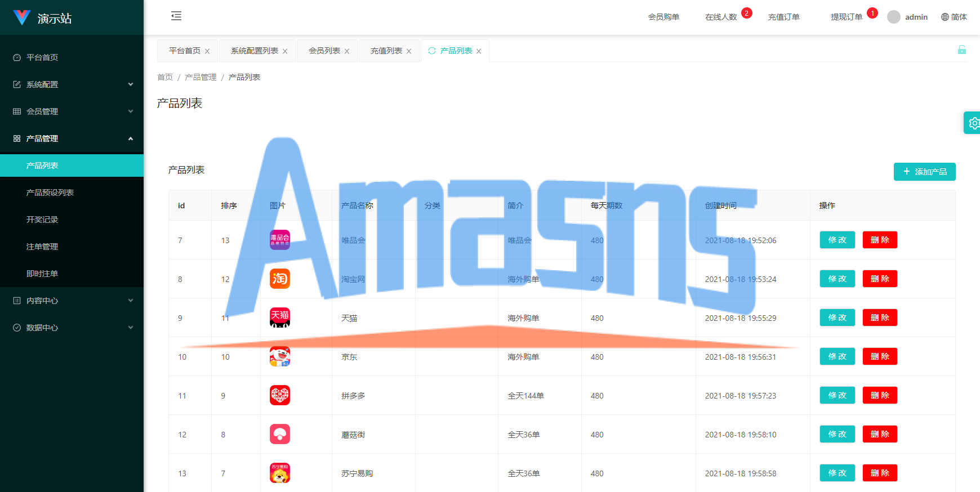Viewport: 980px width, 492px height.
Task: Click the 唯品会 product image
Action: (280, 240)
